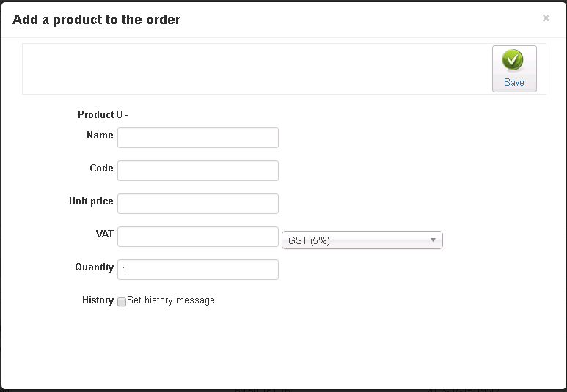The height and width of the screenshot is (392, 567).
Task: Click the "Add a product to the order" title
Action: pyautogui.click(x=97, y=20)
